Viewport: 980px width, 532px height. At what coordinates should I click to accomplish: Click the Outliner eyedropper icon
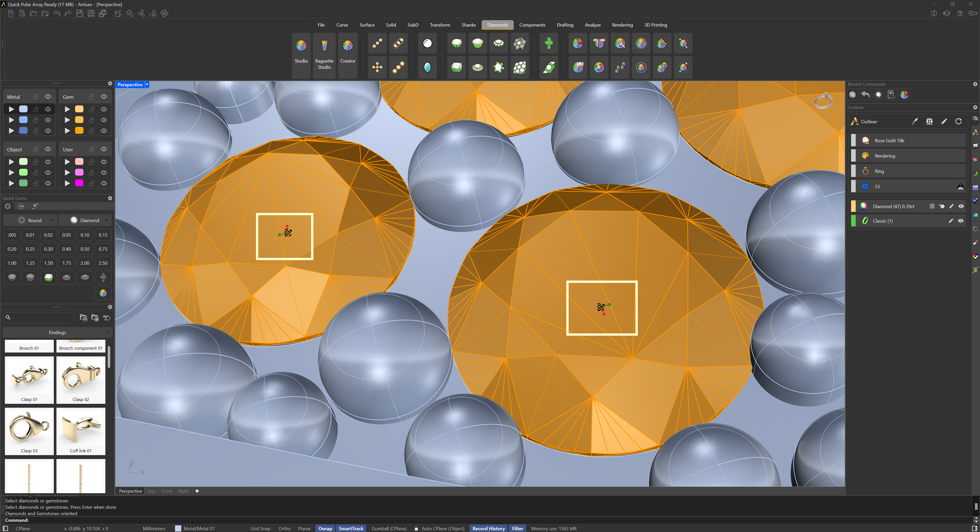915,122
